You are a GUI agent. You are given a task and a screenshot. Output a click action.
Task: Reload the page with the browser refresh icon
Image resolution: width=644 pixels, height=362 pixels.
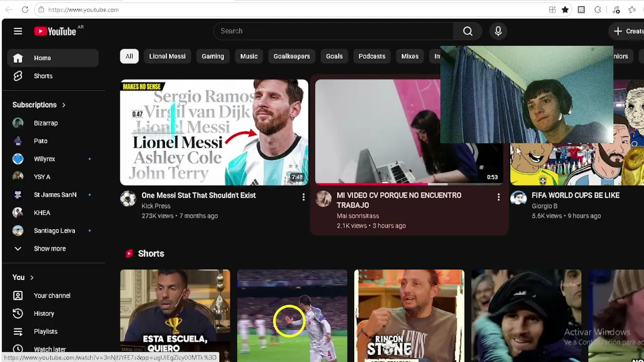(25, 10)
